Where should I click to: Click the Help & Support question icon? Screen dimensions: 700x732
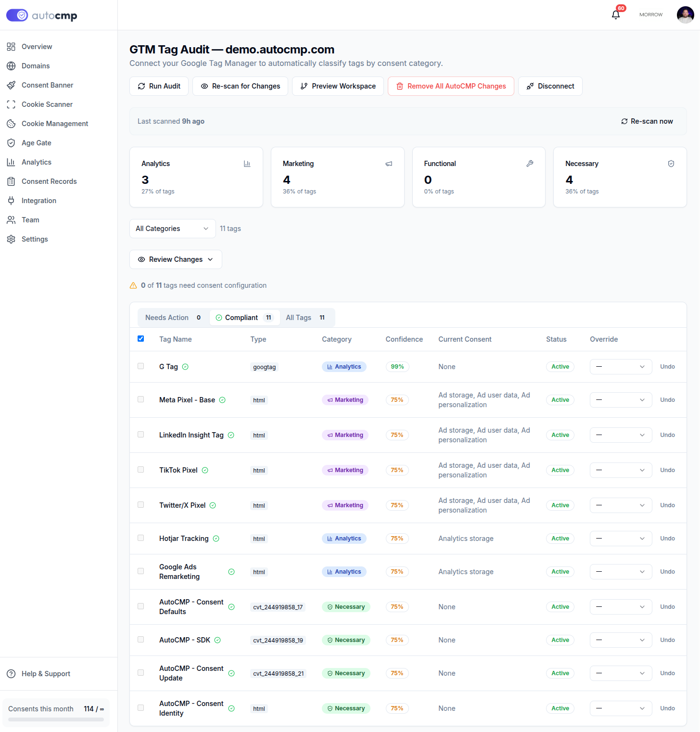pyautogui.click(x=11, y=674)
